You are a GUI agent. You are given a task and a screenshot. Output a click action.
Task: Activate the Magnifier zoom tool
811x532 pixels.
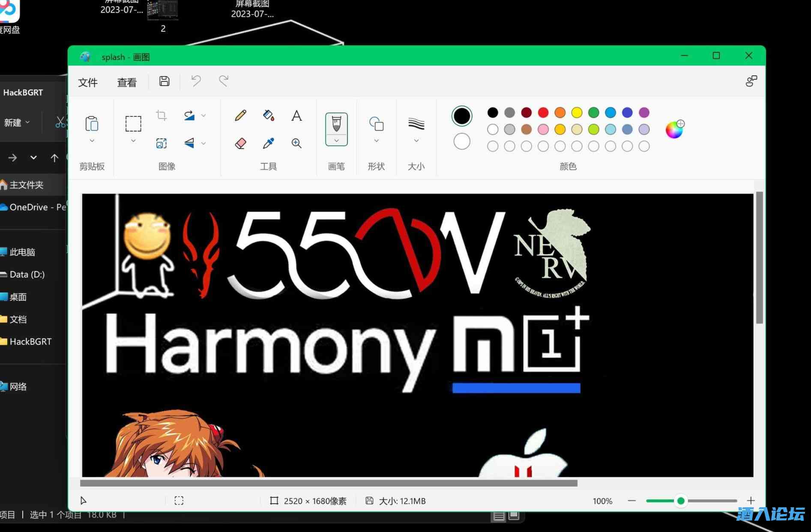pyautogui.click(x=296, y=143)
